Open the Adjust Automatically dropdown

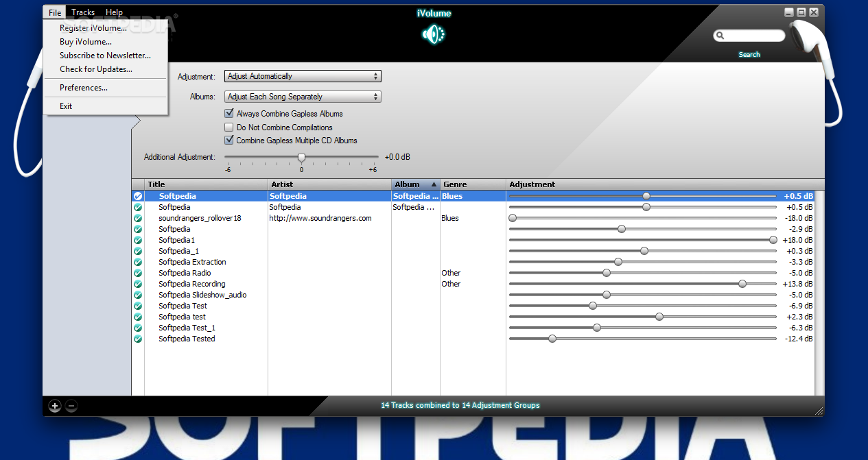point(303,76)
